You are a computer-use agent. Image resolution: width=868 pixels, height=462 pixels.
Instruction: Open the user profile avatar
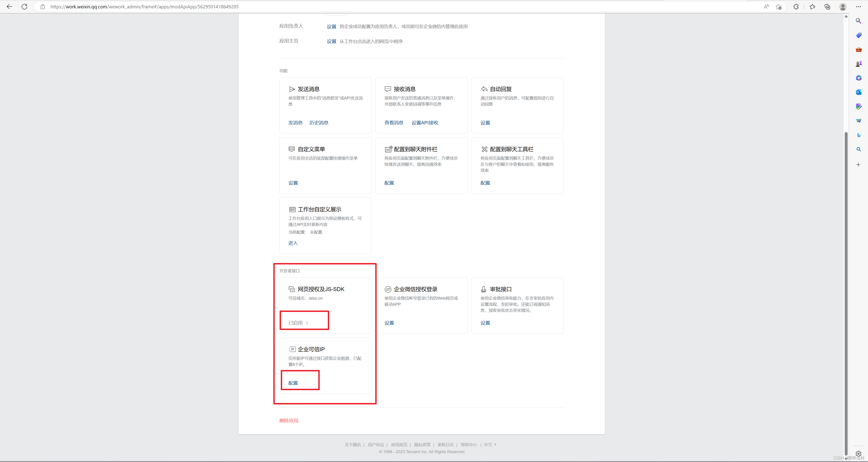[x=843, y=6]
